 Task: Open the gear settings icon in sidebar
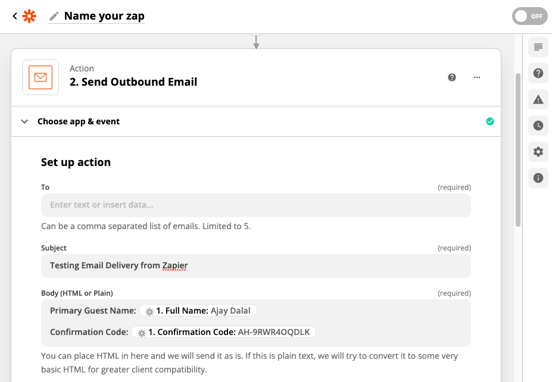pyautogui.click(x=538, y=152)
